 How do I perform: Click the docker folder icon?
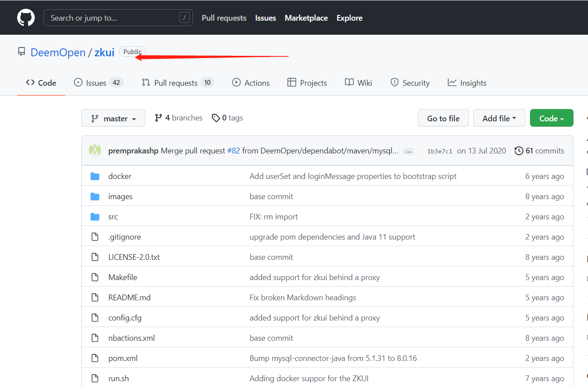(95, 176)
